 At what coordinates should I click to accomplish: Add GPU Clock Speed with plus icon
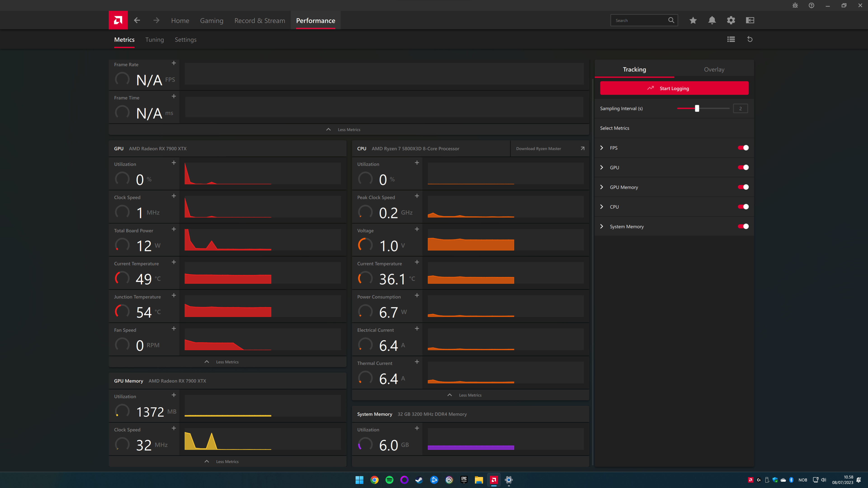click(174, 196)
